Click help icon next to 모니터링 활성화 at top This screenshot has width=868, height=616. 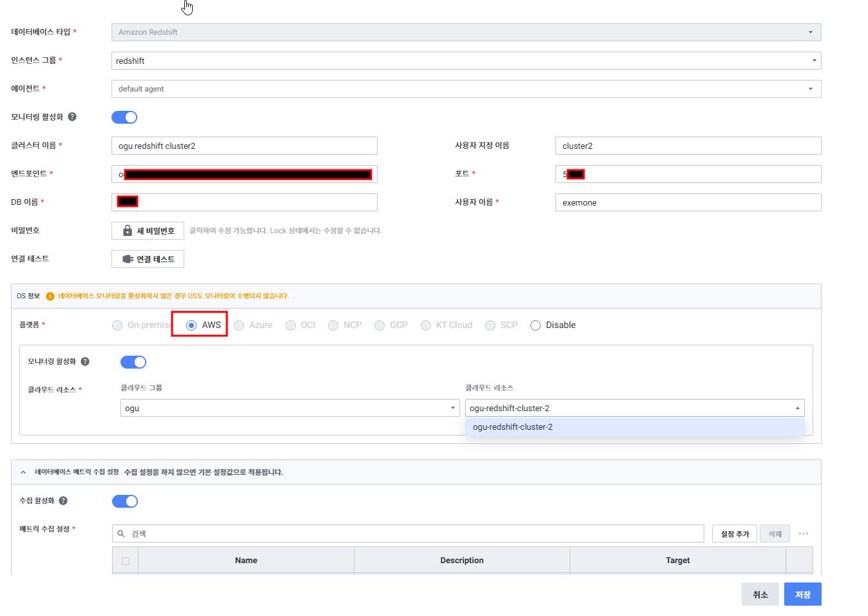pos(72,117)
